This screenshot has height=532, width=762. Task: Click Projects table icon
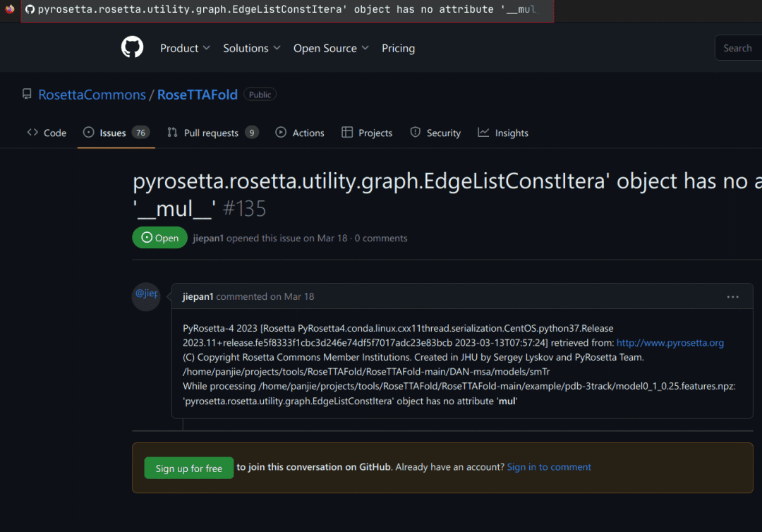pos(347,132)
